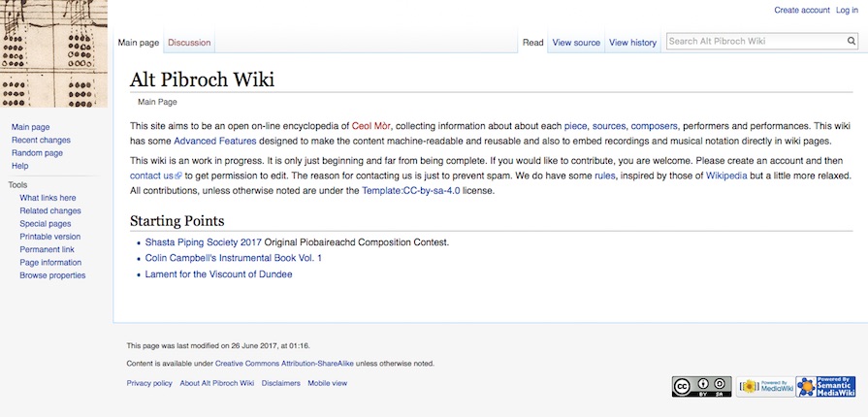Screen dimensions: 868x417
Task: Open Lament for the Viscount of Dundee
Action: coord(218,274)
